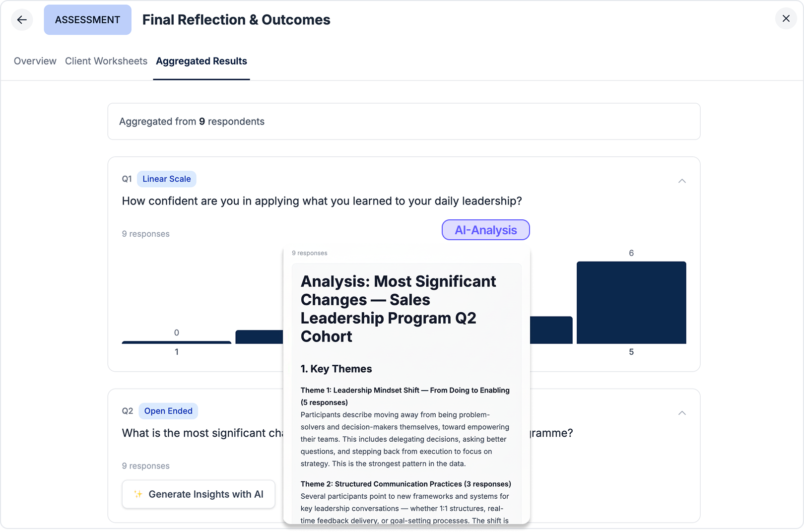
Task: Click the sparkle icon beside Generate Insights
Action: (137, 494)
